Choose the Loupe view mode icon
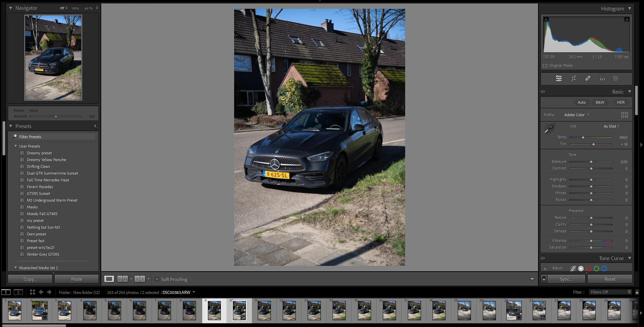 [x=109, y=279]
